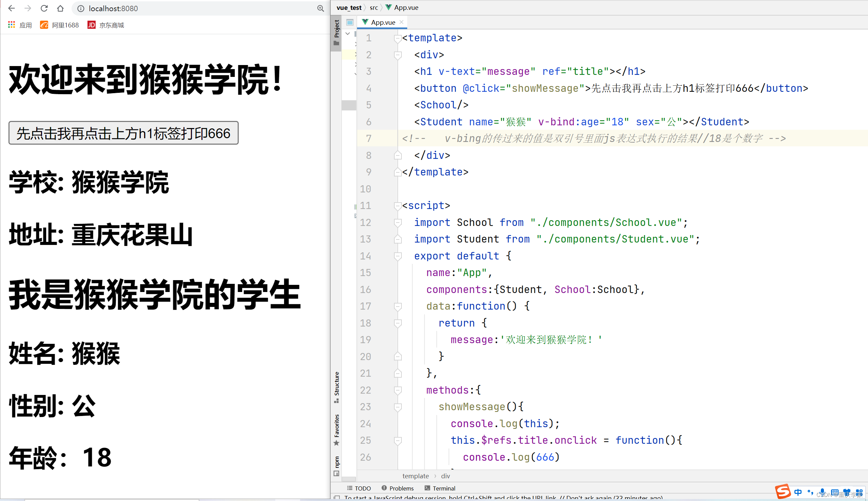Click the ./components/School.vue import path

(x=606, y=222)
